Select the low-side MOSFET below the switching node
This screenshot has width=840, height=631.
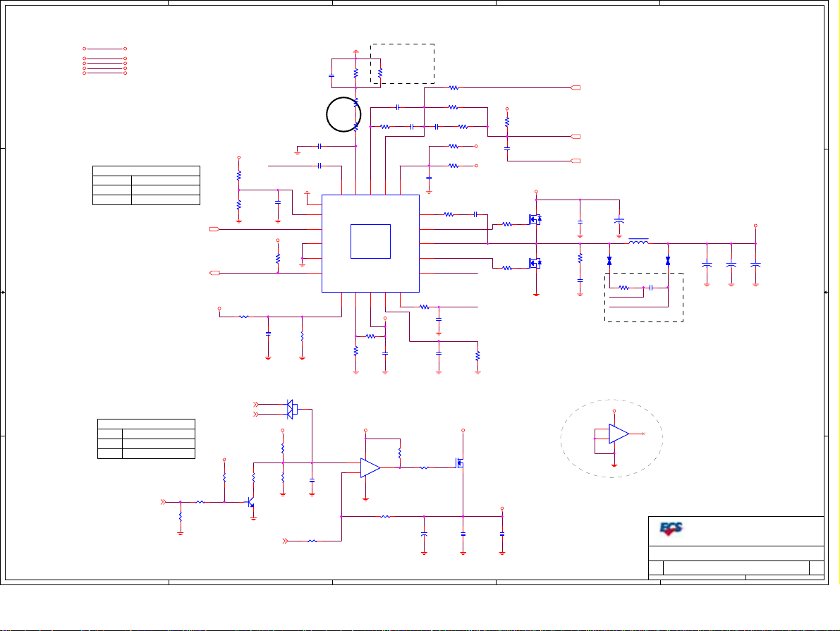(535, 263)
